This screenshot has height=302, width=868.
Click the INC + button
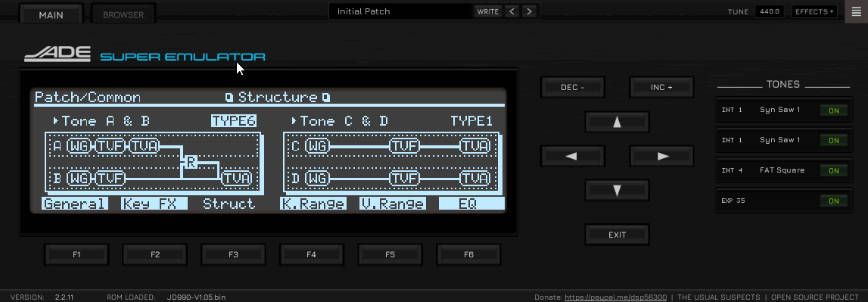(x=661, y=88)
